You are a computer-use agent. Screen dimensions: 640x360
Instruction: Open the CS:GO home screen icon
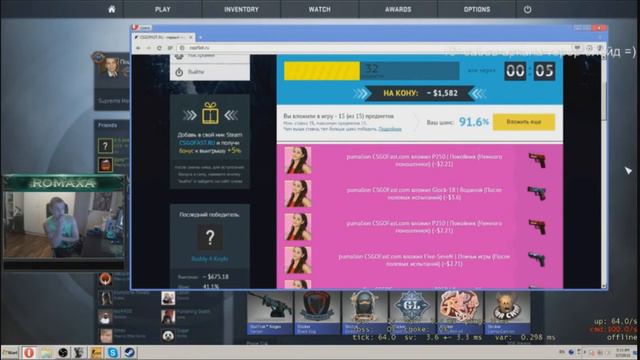pyautogui.click(x=111, y=9)
